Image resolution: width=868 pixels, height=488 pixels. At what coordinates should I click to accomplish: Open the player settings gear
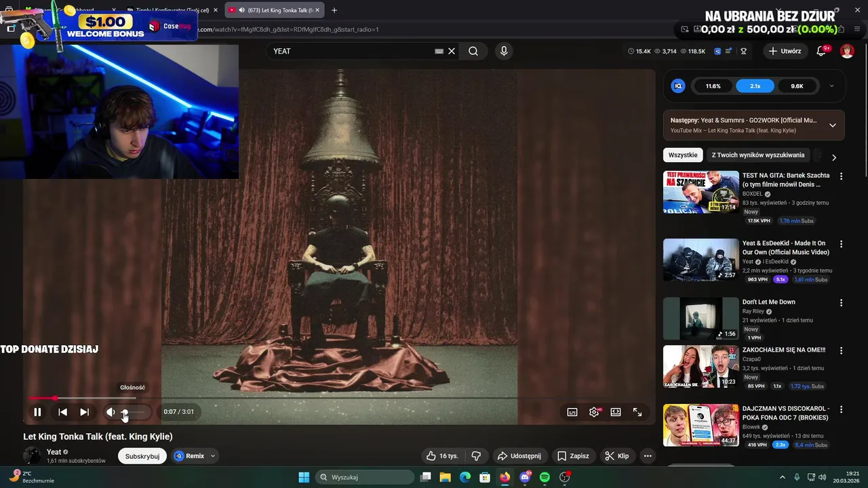594,412
